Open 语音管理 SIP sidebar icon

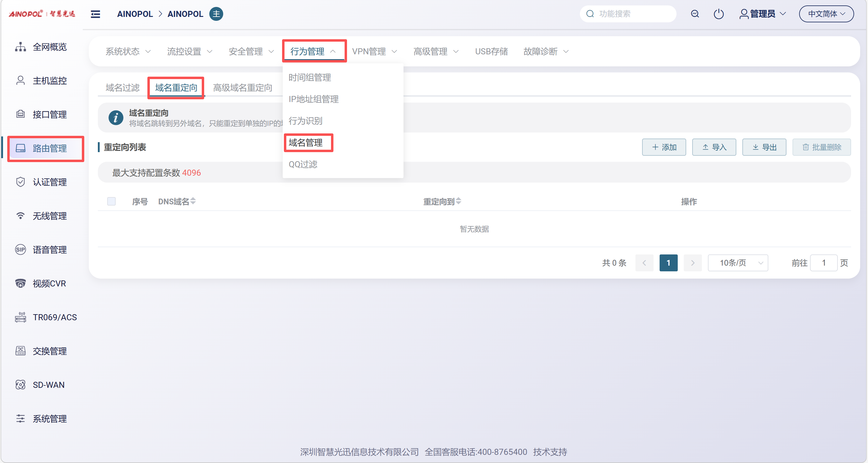pyautogui.click(x=20, y=250)
